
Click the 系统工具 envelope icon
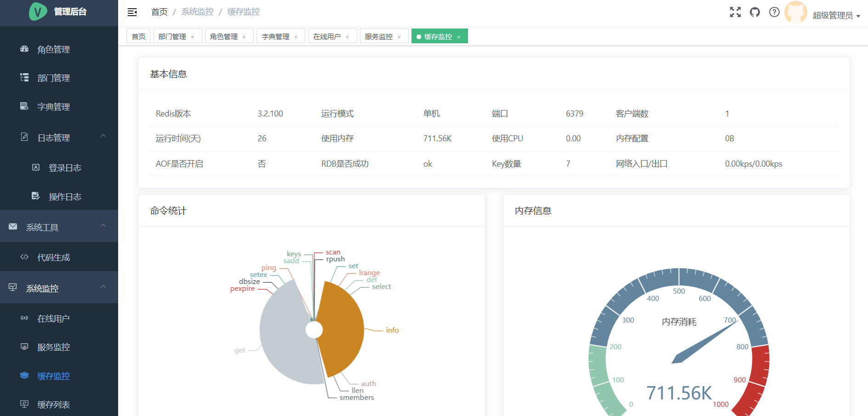pos(13,226)
